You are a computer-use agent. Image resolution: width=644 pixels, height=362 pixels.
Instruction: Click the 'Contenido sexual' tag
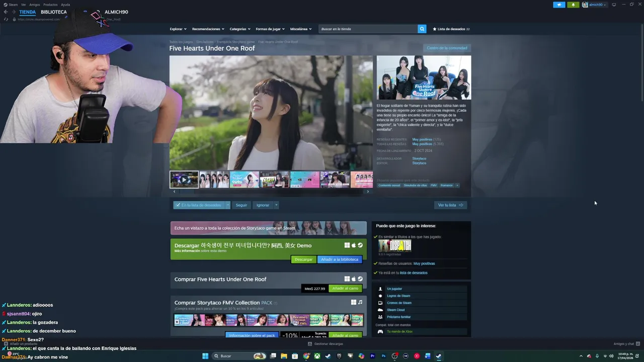coord(389,186)
